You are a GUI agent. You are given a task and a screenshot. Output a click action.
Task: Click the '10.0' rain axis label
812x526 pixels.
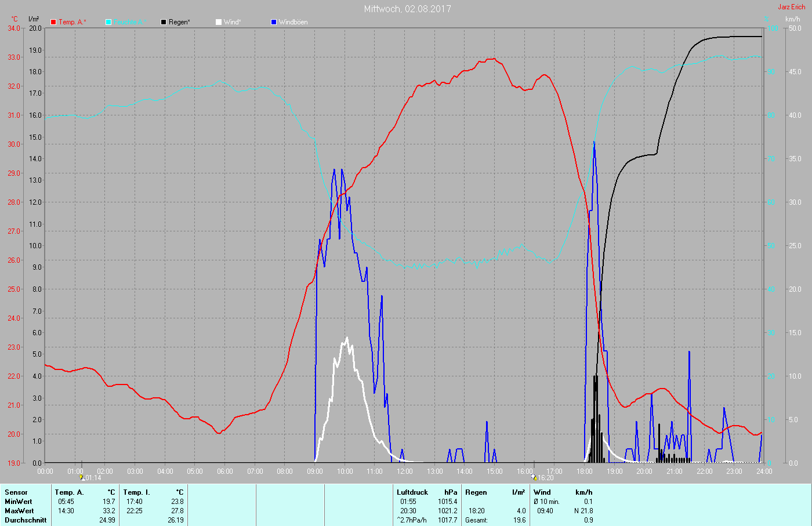point(35,246)
